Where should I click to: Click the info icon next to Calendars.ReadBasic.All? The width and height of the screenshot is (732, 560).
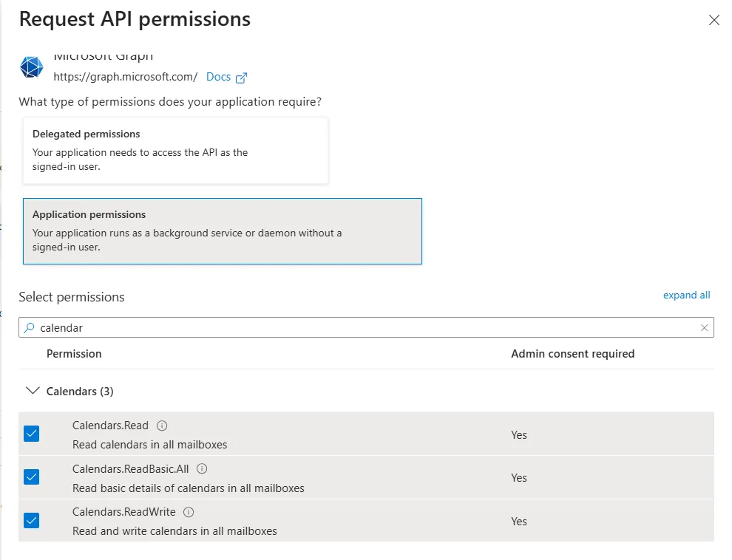click(x=202, y=468)
